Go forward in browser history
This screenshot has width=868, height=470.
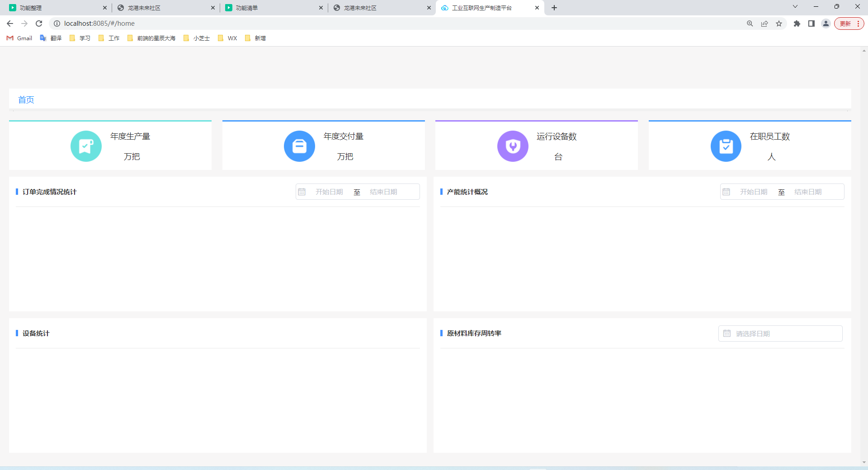[24, 23]
